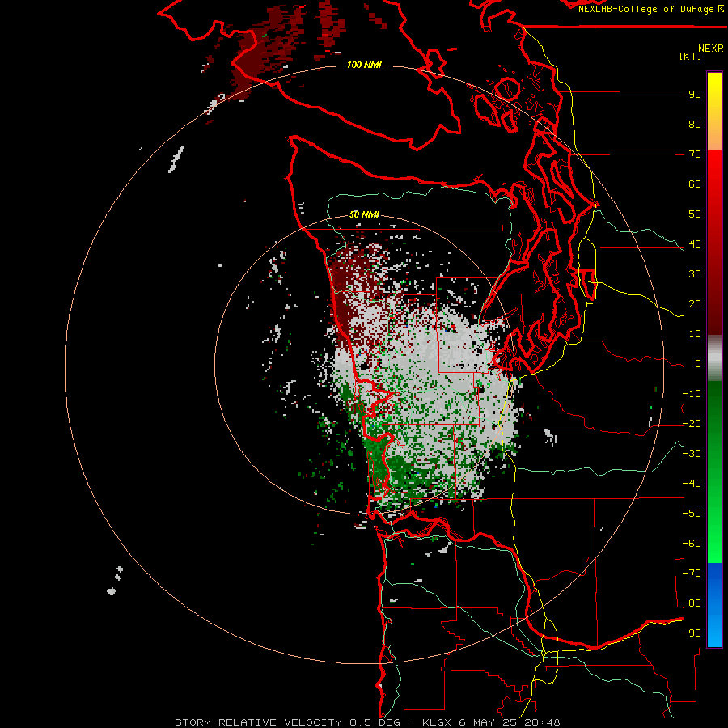Click the 60 value on the velocity scale
728x728 pixels.
[x=695, y=184]
